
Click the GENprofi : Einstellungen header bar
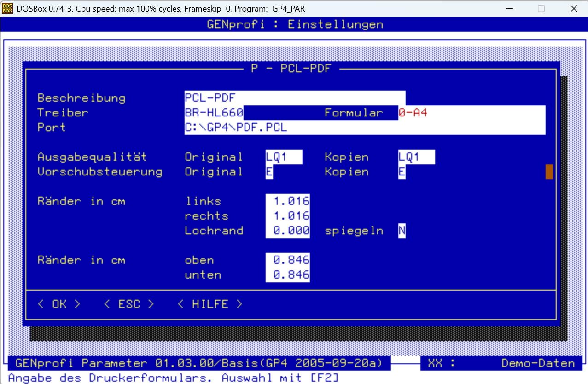[x=295, y=24]
